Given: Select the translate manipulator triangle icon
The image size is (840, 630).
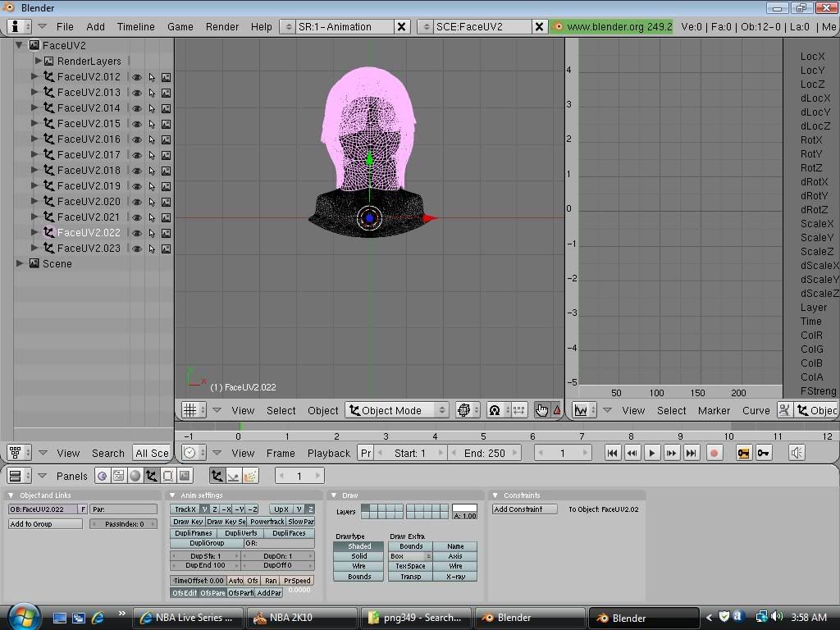Looking at the screenshot, I should [557, 410].
